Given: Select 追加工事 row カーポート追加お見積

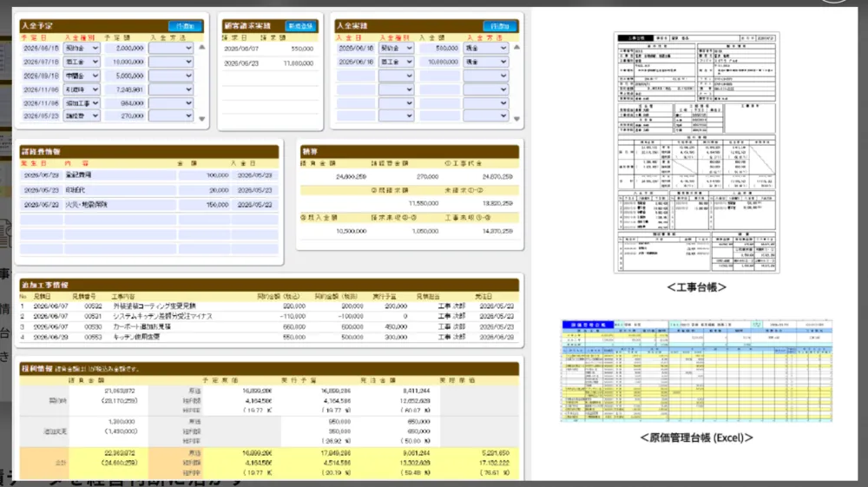Looking at the screenshot, I should pyautogui.click(x=270, y=326).
